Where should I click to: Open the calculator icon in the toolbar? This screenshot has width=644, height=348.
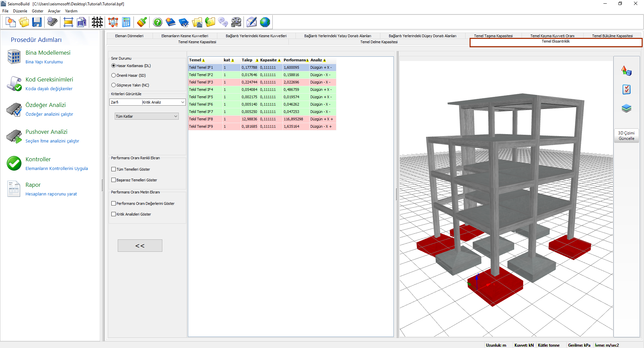click(126, 22)
